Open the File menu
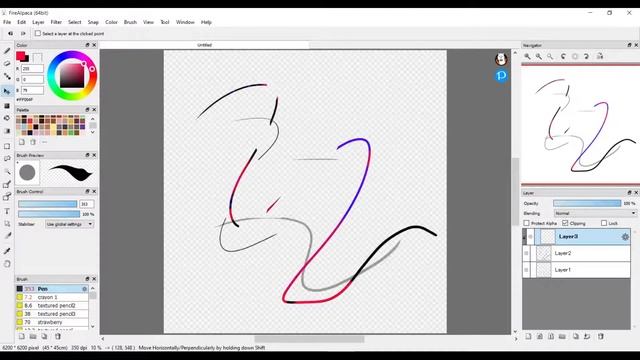 coord(7,22)
